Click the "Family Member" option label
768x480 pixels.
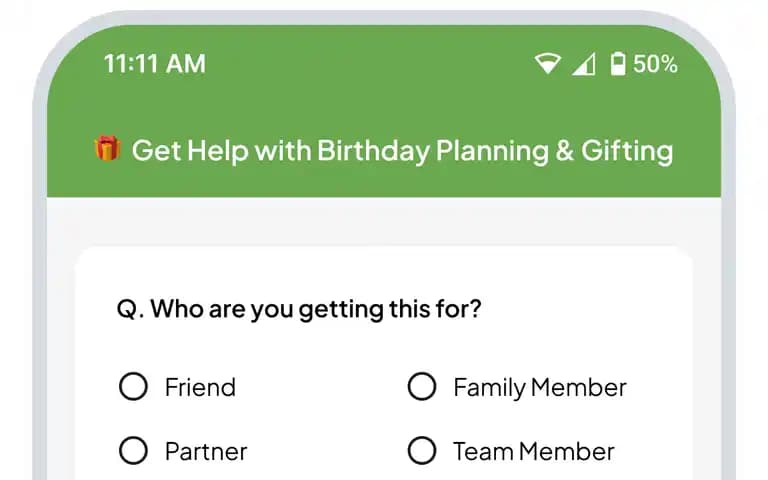tap(540, 388)
